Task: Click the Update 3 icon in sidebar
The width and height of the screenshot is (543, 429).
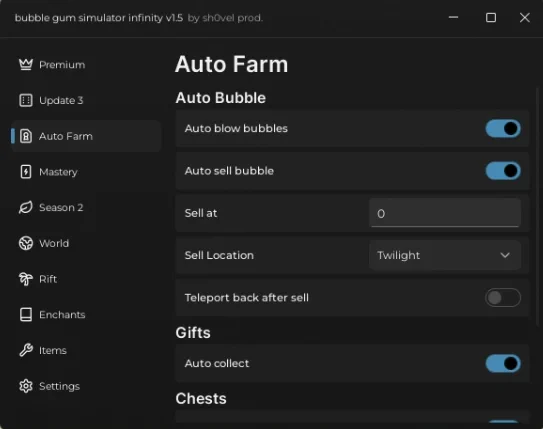Action: (26, 100)
